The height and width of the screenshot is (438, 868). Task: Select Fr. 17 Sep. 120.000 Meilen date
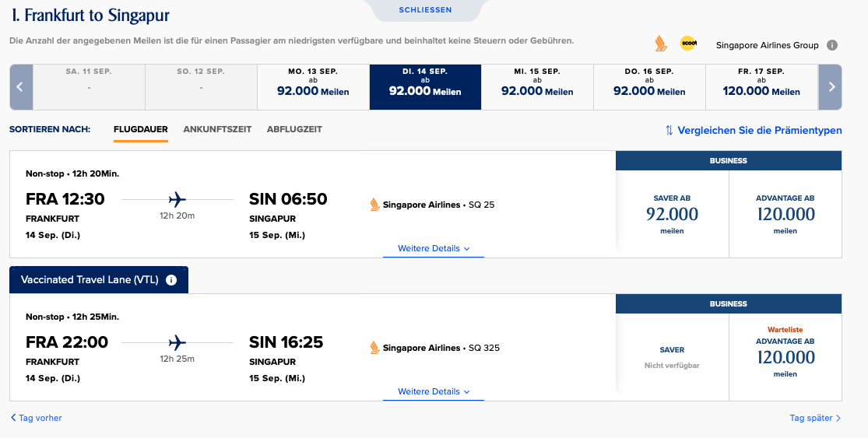coord(761,86)
